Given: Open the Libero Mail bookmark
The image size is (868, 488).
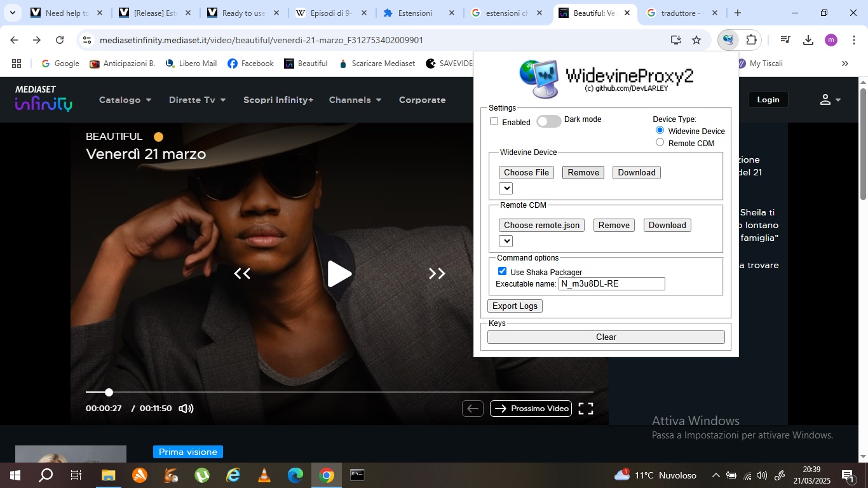Looking at the screenshot, I should pos(191,64).
